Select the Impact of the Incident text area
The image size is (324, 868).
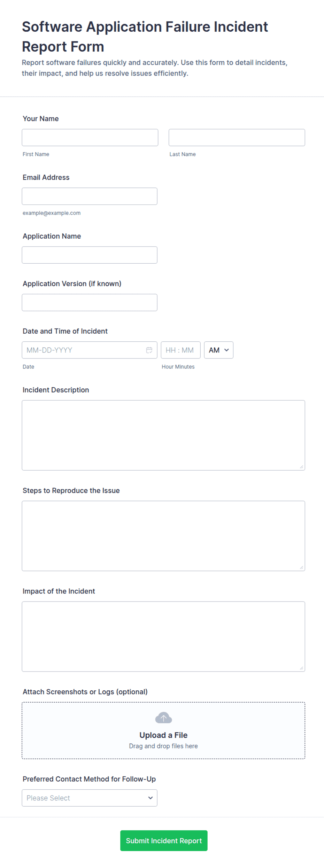click(x=163, y=637)
